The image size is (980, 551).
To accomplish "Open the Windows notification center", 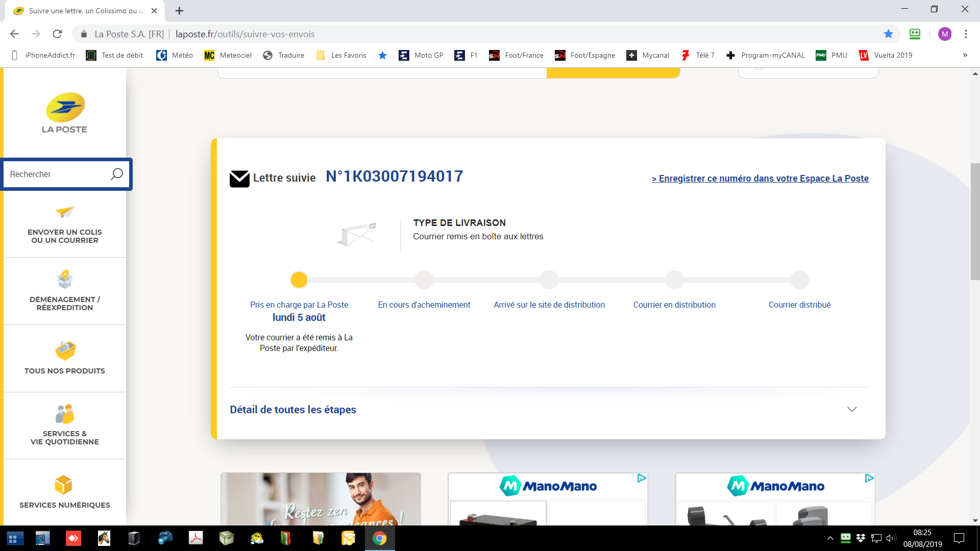I will [959, 538].
